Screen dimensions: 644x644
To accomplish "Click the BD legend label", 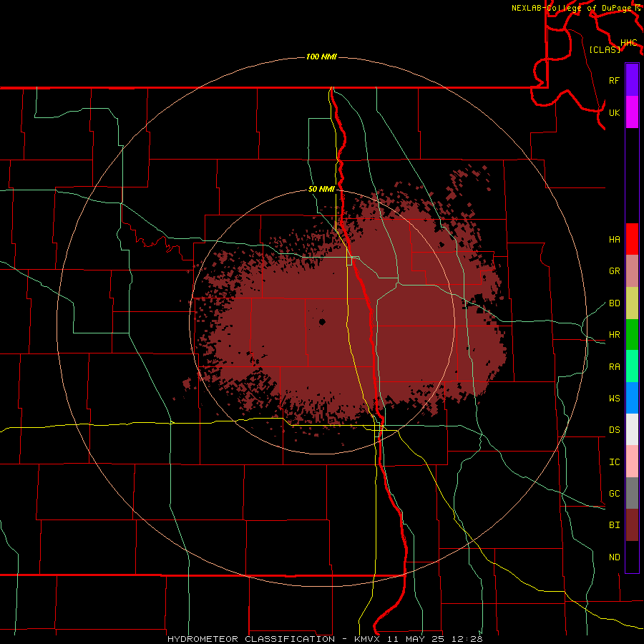I will (614, 303).
